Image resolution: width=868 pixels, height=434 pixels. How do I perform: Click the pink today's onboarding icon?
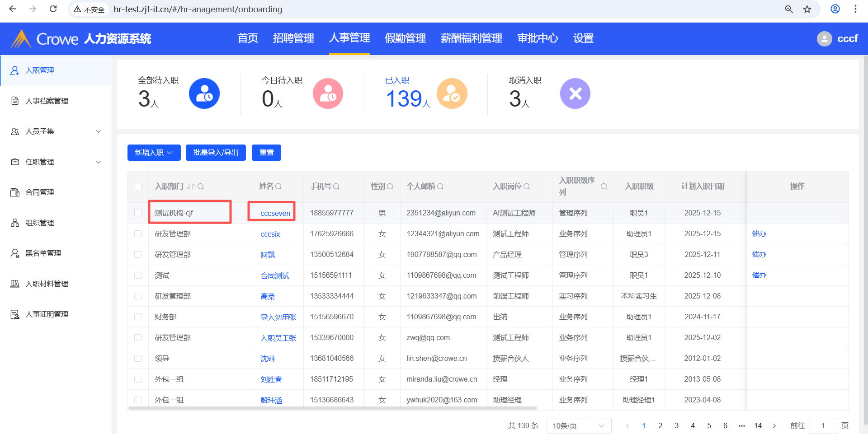[x=328, y=93]
